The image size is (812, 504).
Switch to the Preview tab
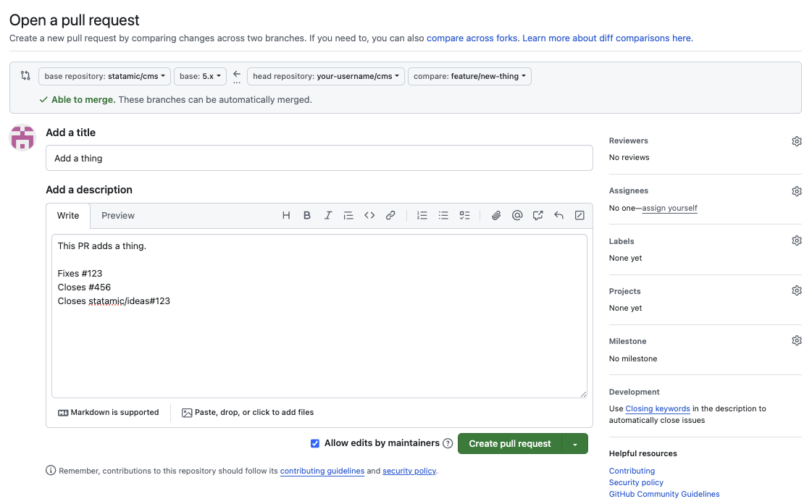pos(118,216)
